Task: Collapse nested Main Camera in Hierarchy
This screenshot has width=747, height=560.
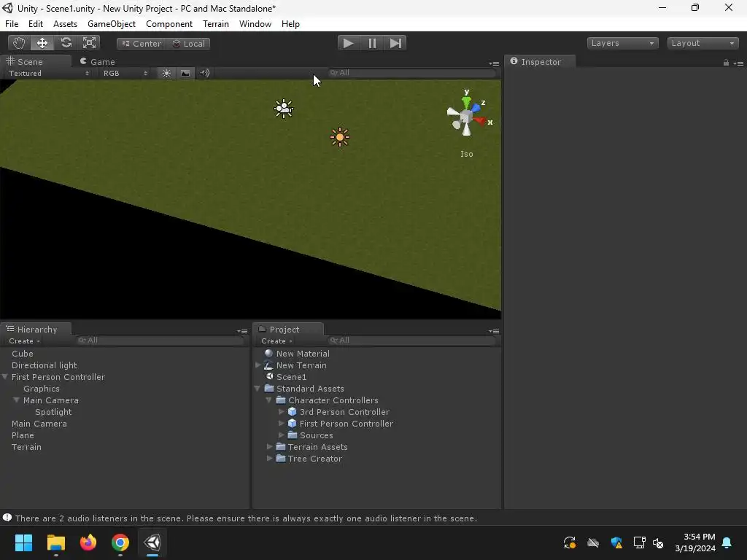Action: [x=16, y=400]
